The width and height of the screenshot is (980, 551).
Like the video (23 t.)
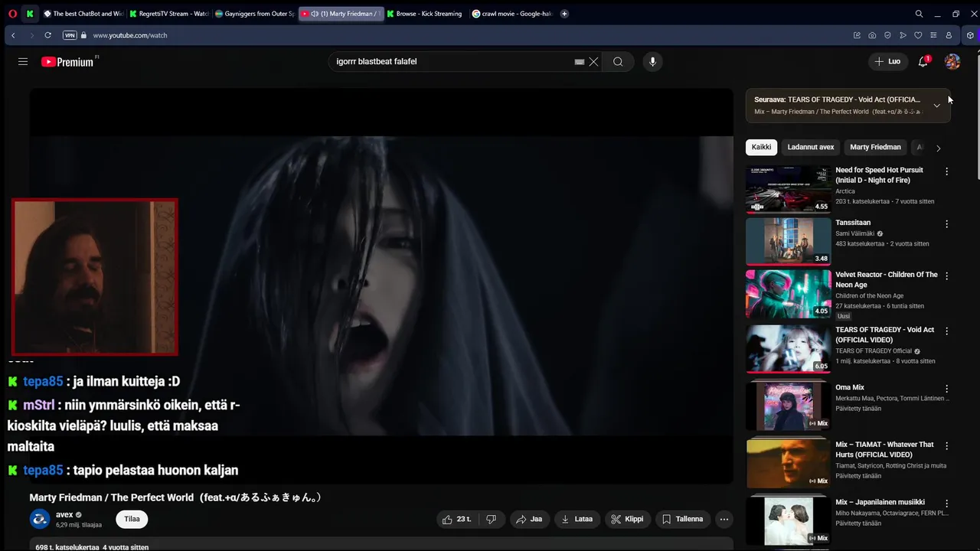457,519
